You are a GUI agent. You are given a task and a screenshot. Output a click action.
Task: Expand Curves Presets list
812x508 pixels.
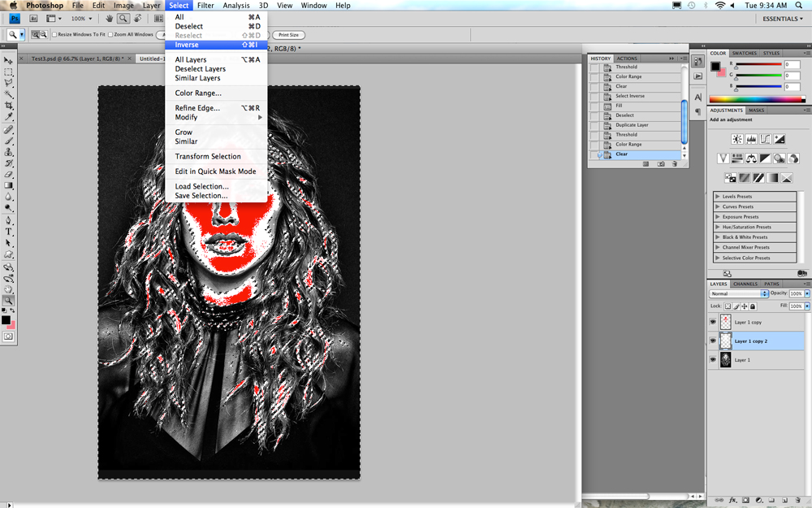click(717, 206)
